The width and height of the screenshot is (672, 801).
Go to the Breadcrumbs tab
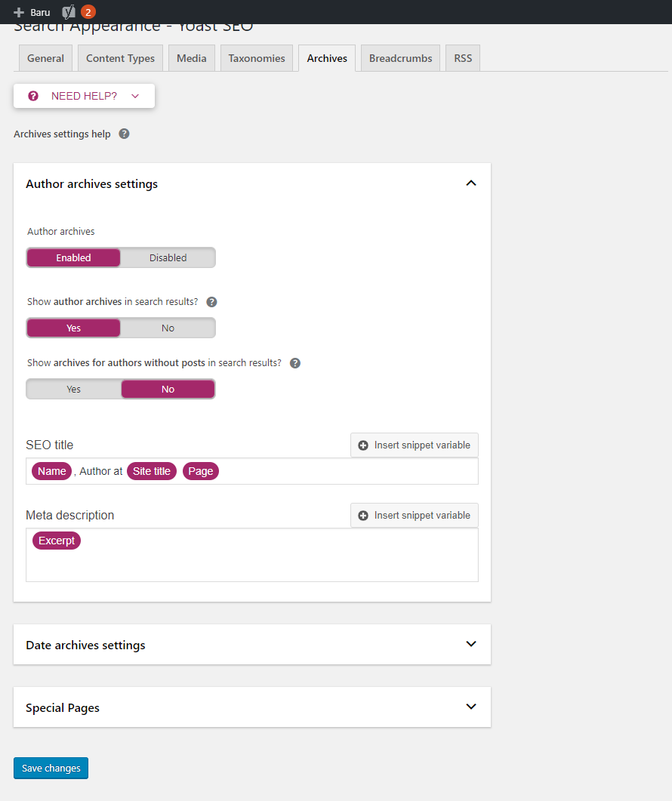401,58
